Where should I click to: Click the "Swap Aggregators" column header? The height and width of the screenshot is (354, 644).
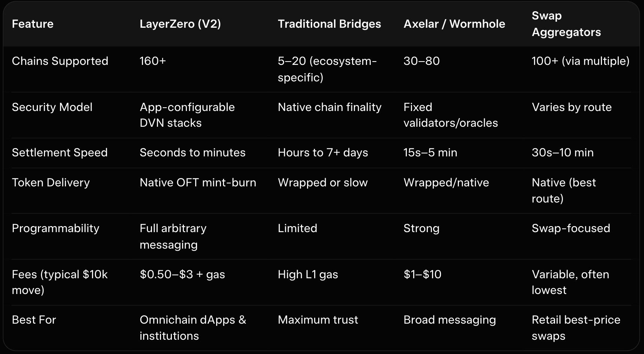tap(566, 24)
